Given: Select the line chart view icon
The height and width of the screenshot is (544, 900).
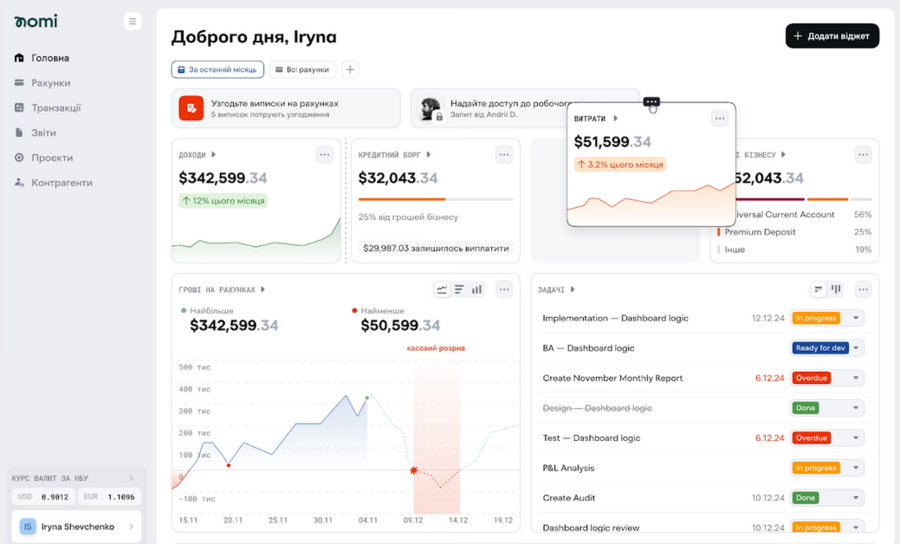Looking at the screenshot, I should (x=442, y=290).
